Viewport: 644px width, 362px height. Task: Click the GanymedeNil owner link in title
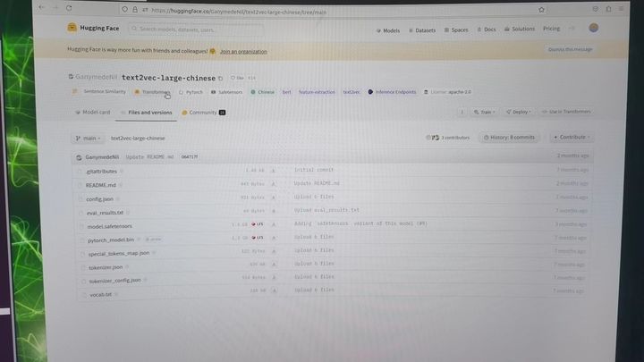[96, 77]
